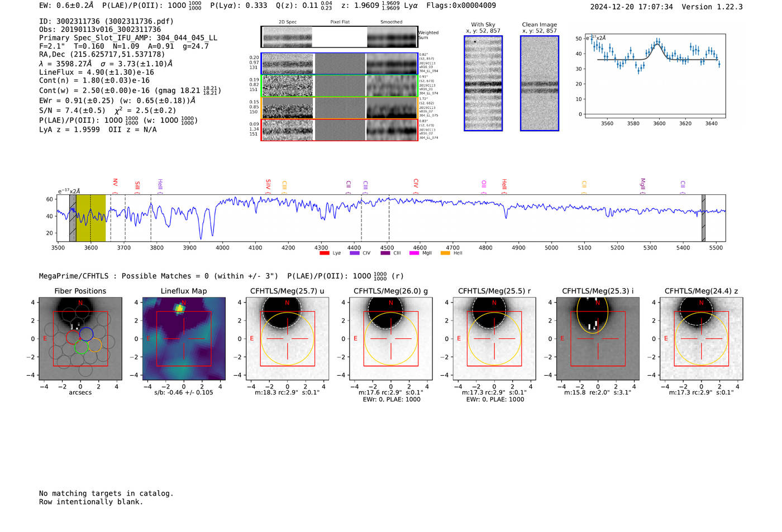Click the EW: 0.6±0.2Å header text
Screen dimensions: 782x532
(x=66, y=6)
